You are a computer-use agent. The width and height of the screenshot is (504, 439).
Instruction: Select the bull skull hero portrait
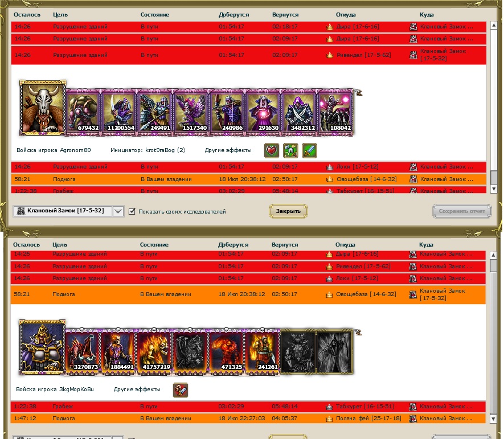click(x=43, y=108)
